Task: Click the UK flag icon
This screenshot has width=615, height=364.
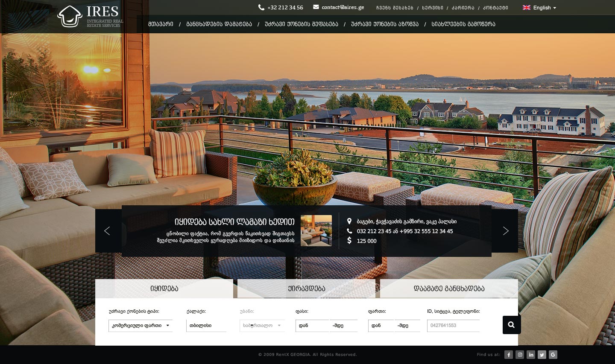Action: [x=527, y=8]
